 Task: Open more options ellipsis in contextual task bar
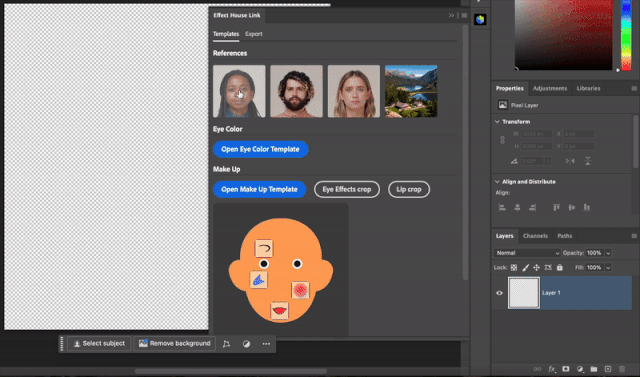point(266,344)
